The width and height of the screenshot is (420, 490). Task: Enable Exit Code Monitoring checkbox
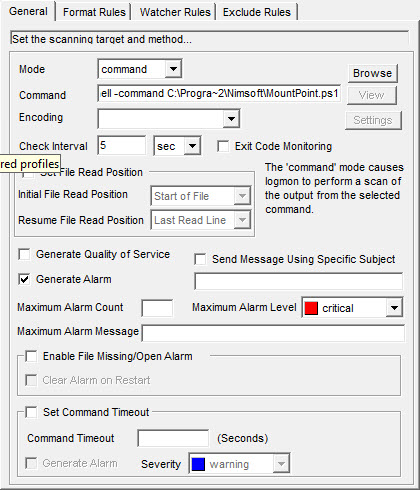[223, 146]
